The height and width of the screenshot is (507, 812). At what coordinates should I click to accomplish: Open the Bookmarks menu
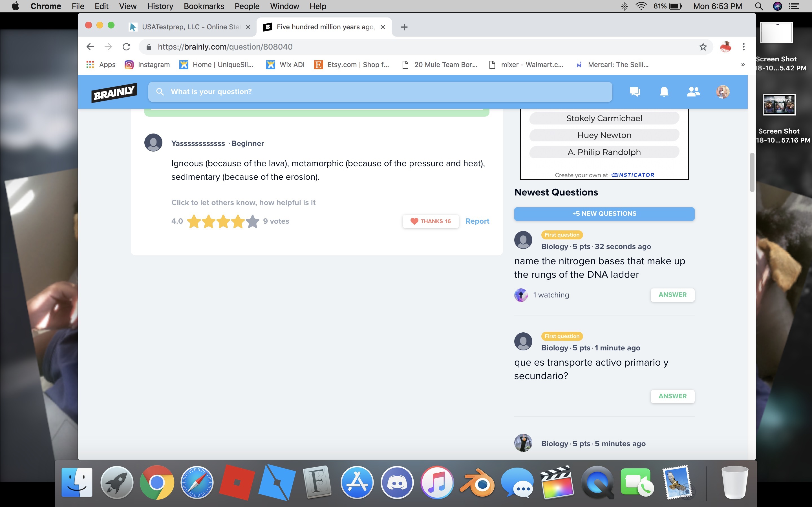(x=204, y=6)
